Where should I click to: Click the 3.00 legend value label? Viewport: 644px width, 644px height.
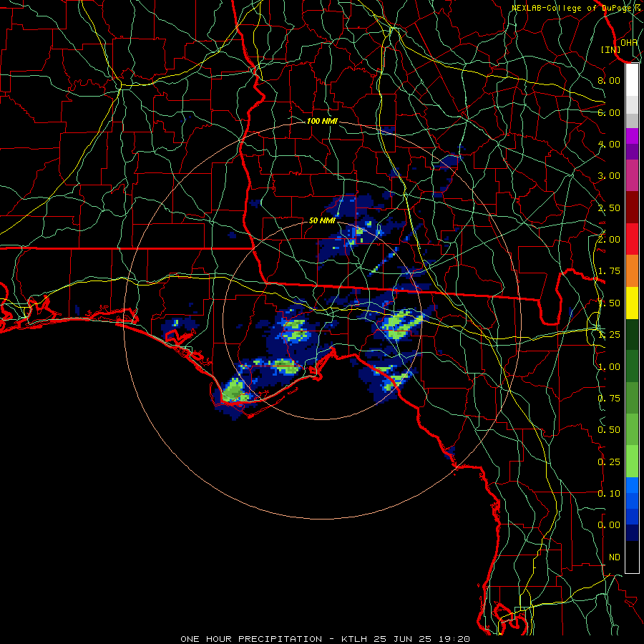609,176
